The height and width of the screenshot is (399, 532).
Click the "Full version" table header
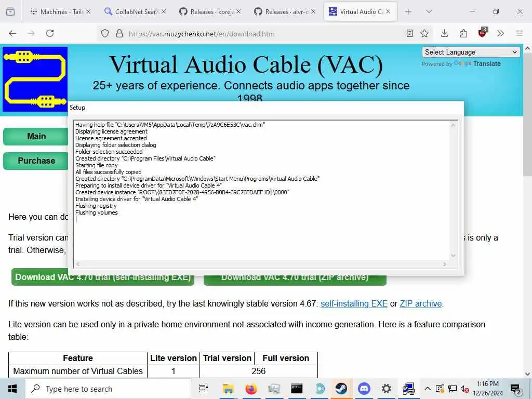pyautogui.click(x=286, y=358)
